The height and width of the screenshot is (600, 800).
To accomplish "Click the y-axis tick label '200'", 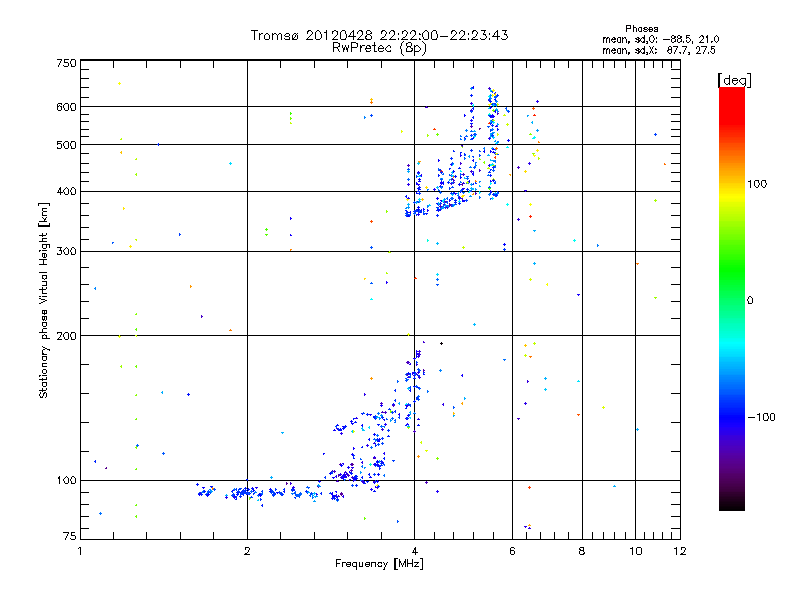I will [66, 336].
